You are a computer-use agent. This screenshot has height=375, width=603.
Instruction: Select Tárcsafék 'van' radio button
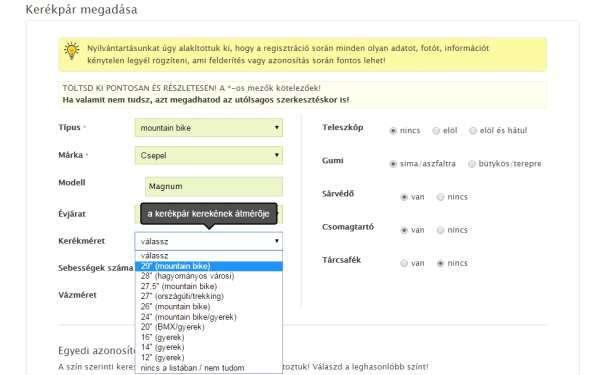pos(404,263)
